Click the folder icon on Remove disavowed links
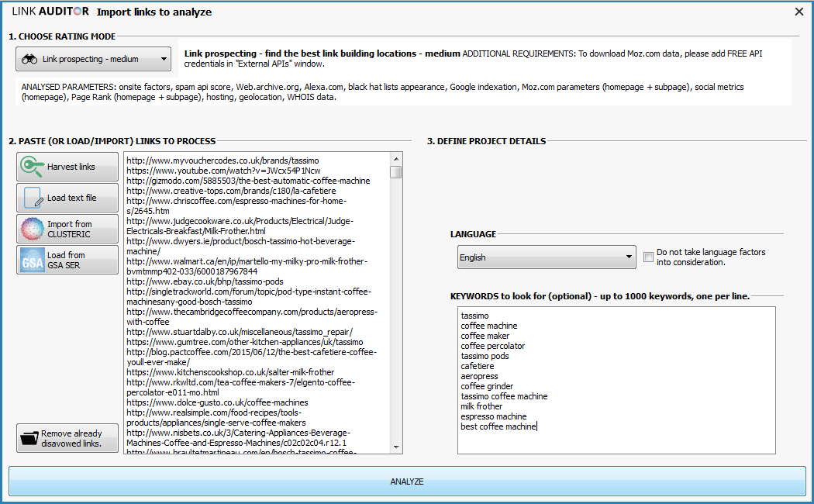Screen dimensions: 814x504 click(x=29, y=439)
